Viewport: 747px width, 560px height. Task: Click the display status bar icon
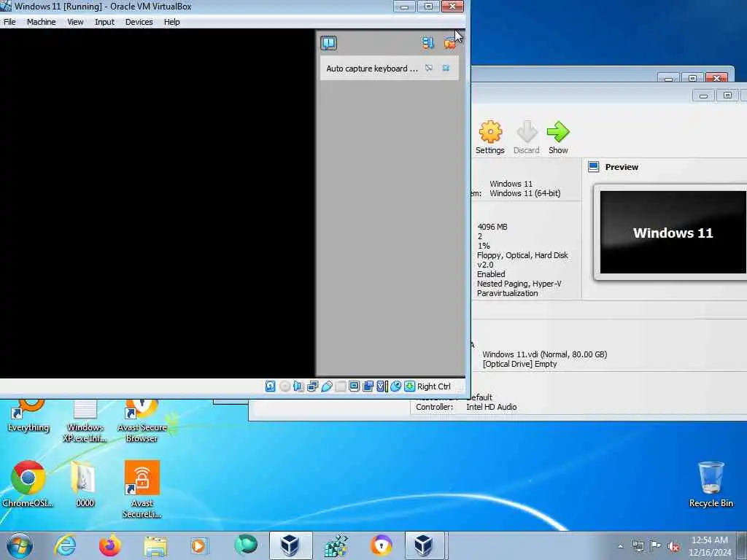(x=354, y=386)
